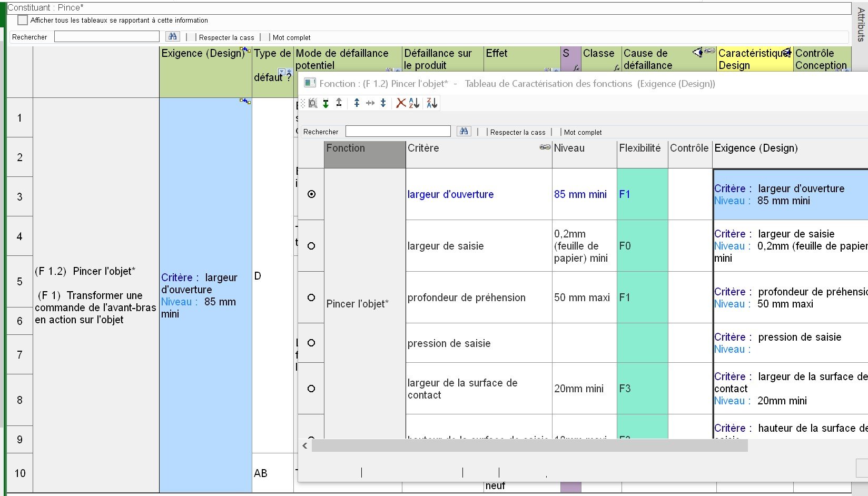The width and height of the screenshot is (868, 496).
Task: Click small link icon atop blue Exigence cell
Action: (x=245, y=101)
